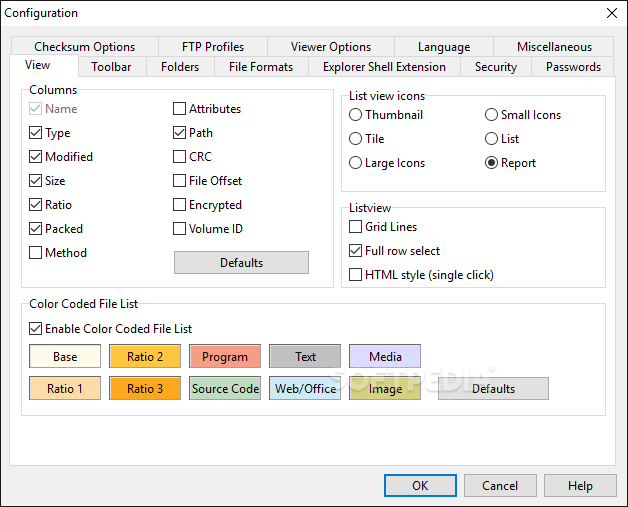Switch to the Toolbar tab
This screenshot has height=507, width=628.
pyautogui.click(x=111, y=66)
